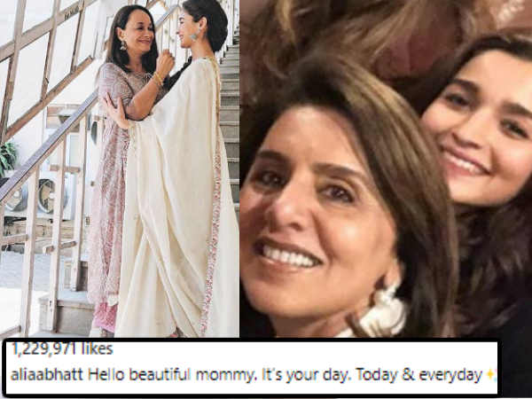Click the teal earring on the woman in white

pos(195,35)
